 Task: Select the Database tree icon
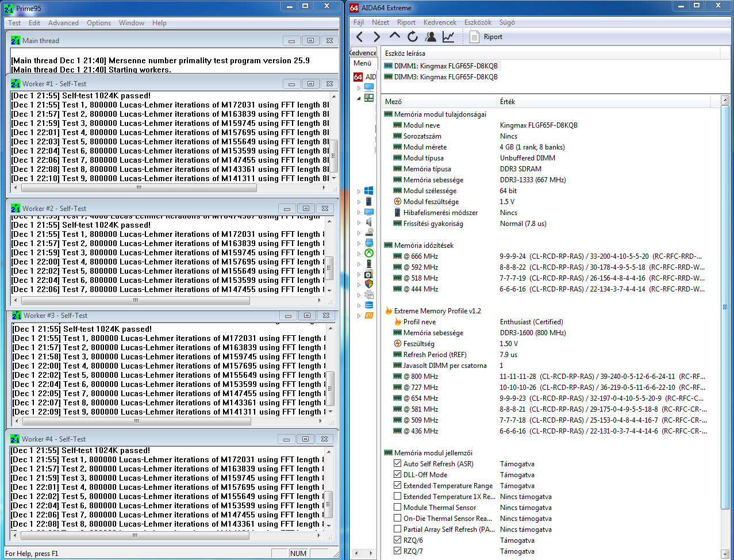point(369,305)
